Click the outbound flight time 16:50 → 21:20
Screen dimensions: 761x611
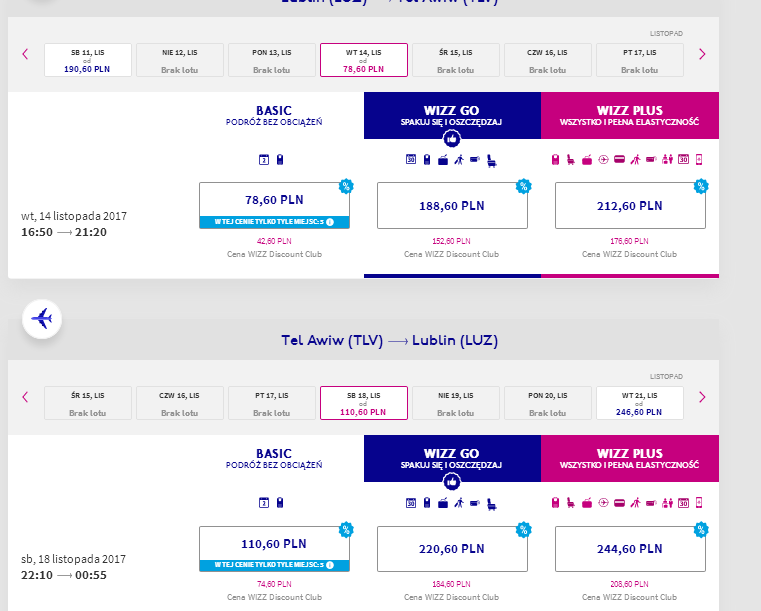pos(64,232)
